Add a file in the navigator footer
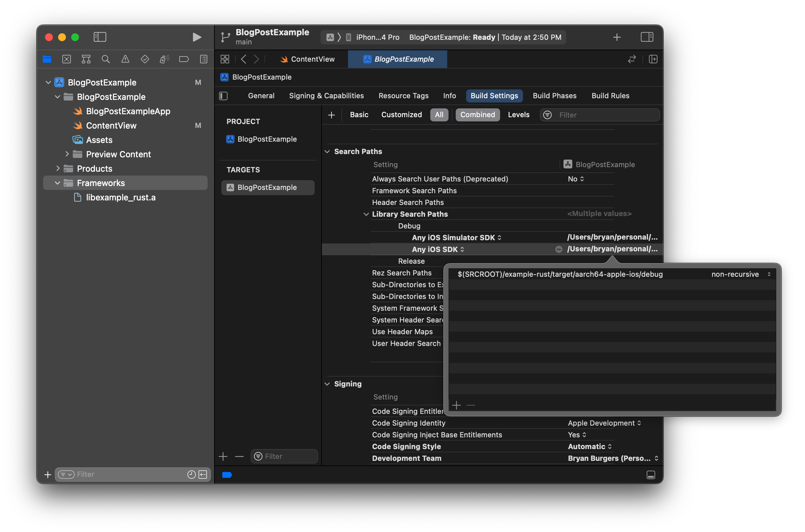 [x=48, y=474]
